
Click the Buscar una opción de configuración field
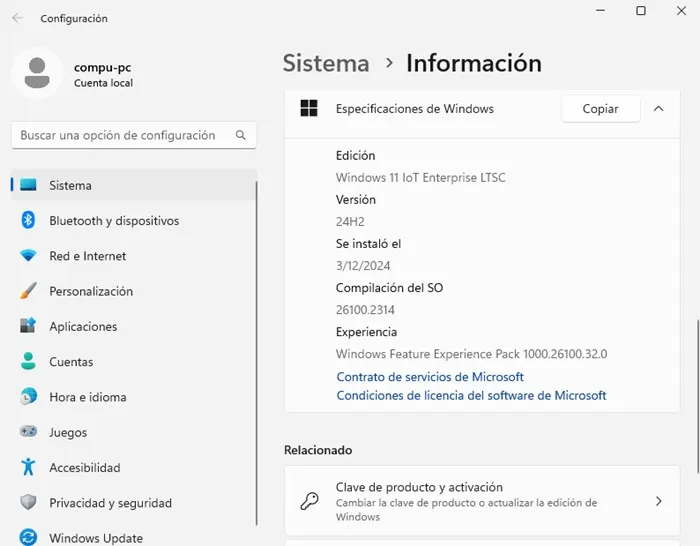(134, 135)
